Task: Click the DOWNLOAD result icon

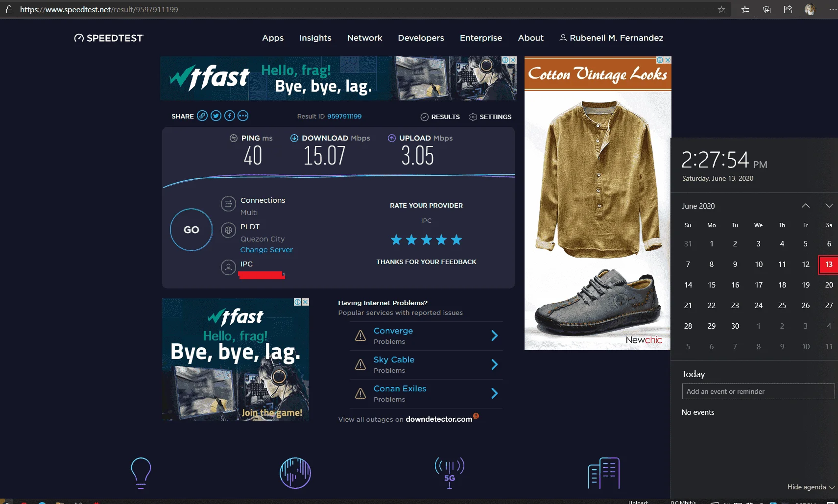Action: tap(294, 138)
